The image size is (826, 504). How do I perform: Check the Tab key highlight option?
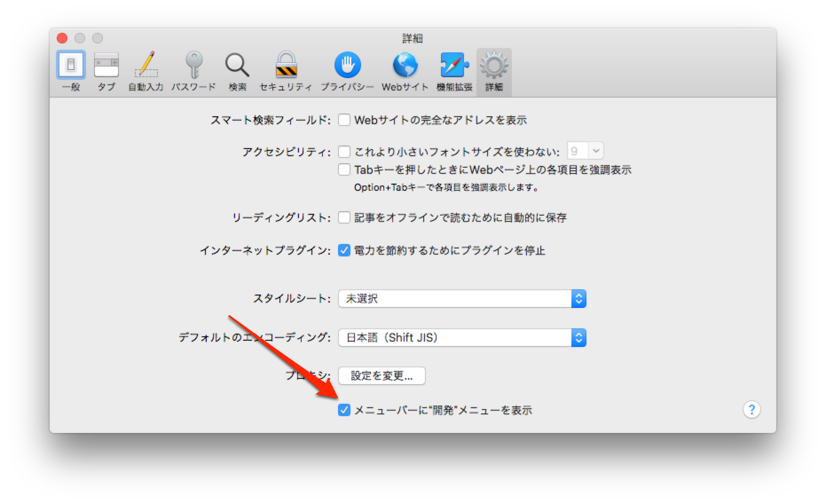344,169
